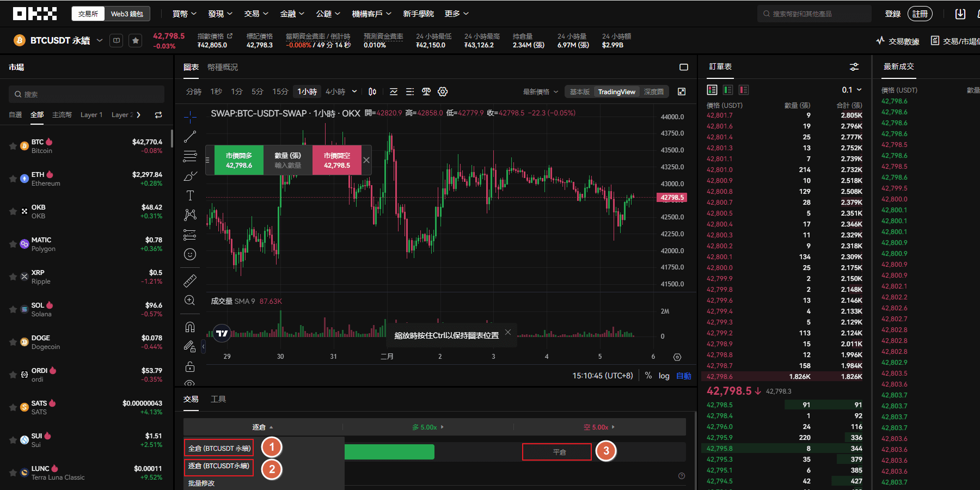Toggle lock all drawings
980x490 pixels.
click(190, 366)
